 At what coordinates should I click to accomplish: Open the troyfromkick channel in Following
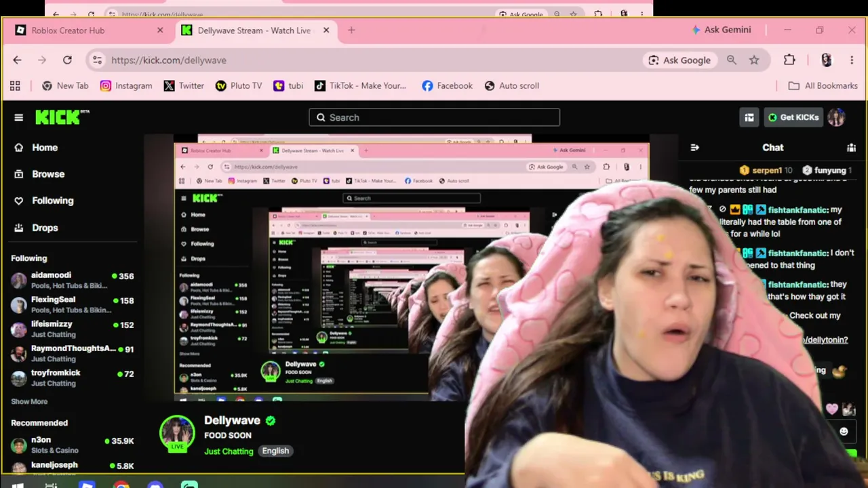pos(73,378)
